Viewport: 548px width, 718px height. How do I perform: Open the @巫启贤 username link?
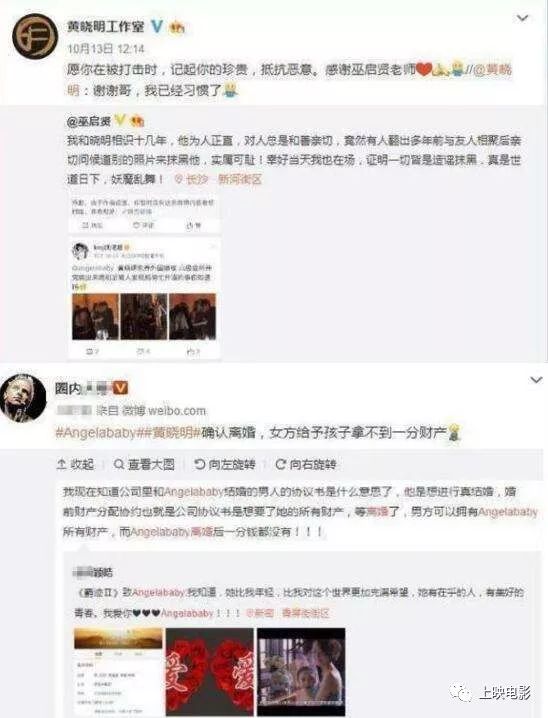click(x=89, y=121)
